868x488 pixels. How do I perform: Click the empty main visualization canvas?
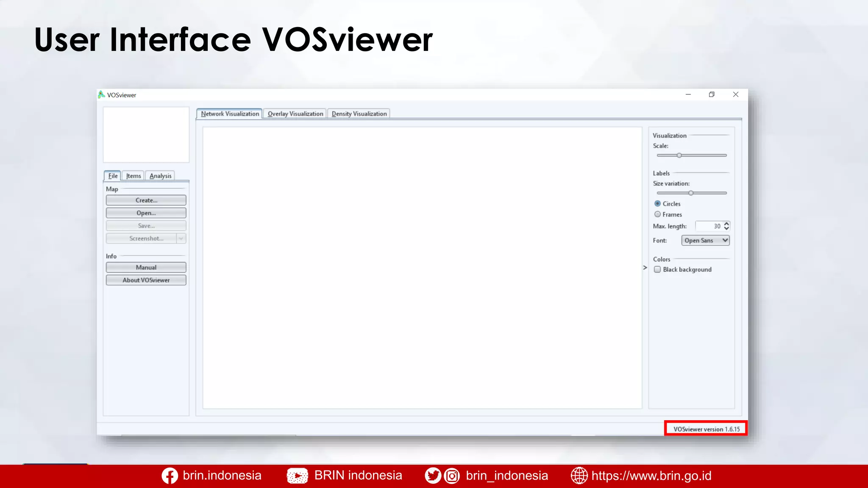[x=422, y=268]
